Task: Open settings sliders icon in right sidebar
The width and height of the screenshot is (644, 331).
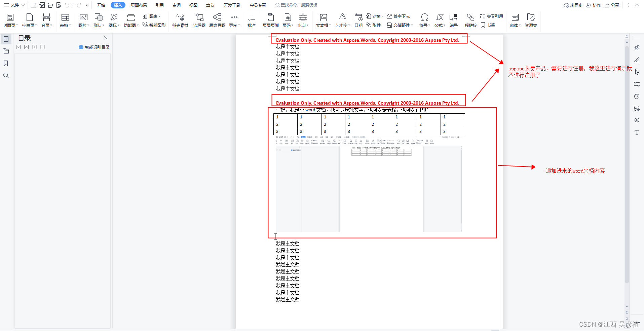Action: pos(637,84)
